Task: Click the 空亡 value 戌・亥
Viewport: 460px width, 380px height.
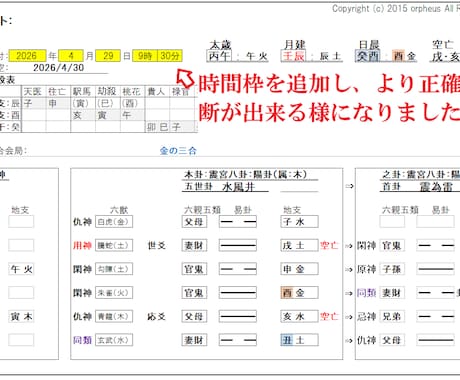Action: coord(445,57)
